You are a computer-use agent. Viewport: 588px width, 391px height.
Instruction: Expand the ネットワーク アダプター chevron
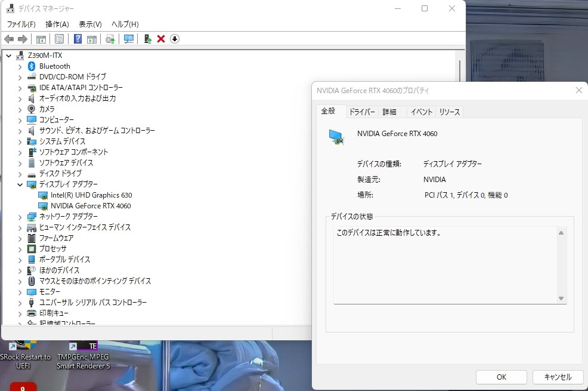tap(20, 217)
